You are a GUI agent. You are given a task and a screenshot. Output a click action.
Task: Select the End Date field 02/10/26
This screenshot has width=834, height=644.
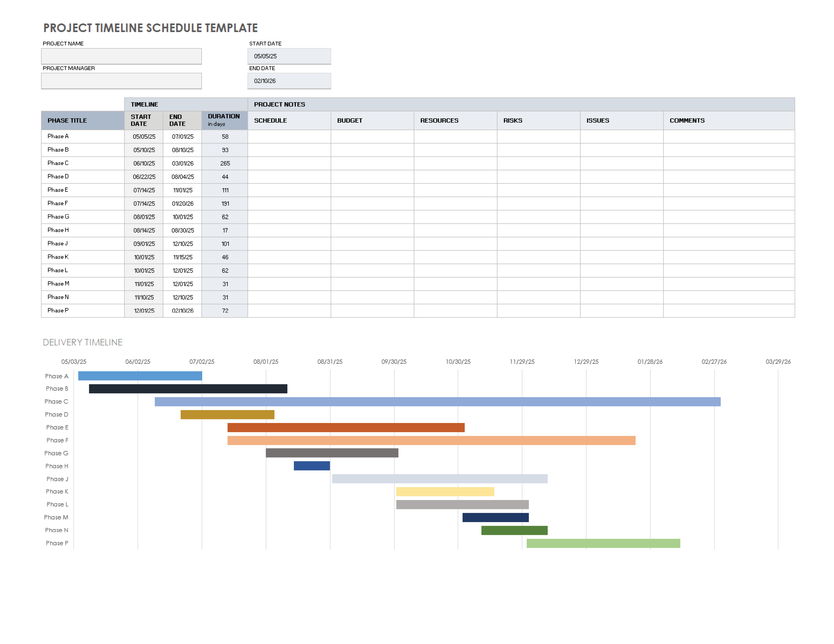(x=289, y=81)
